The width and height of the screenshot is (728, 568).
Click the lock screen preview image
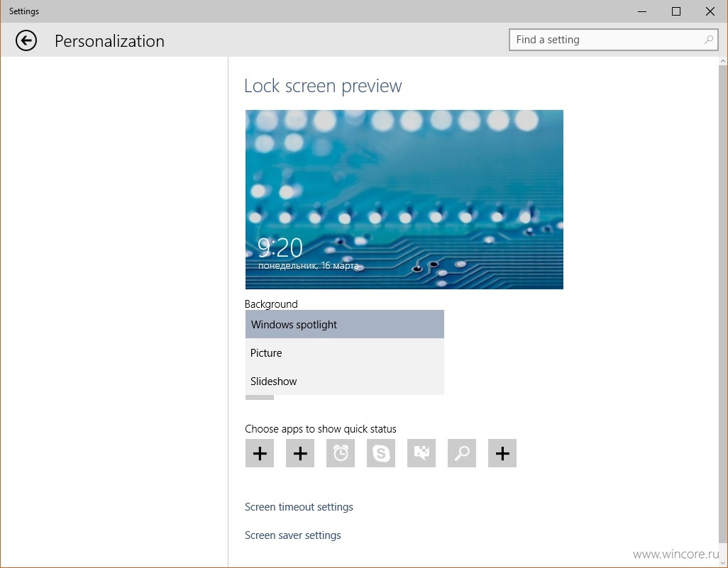[404, 199]
